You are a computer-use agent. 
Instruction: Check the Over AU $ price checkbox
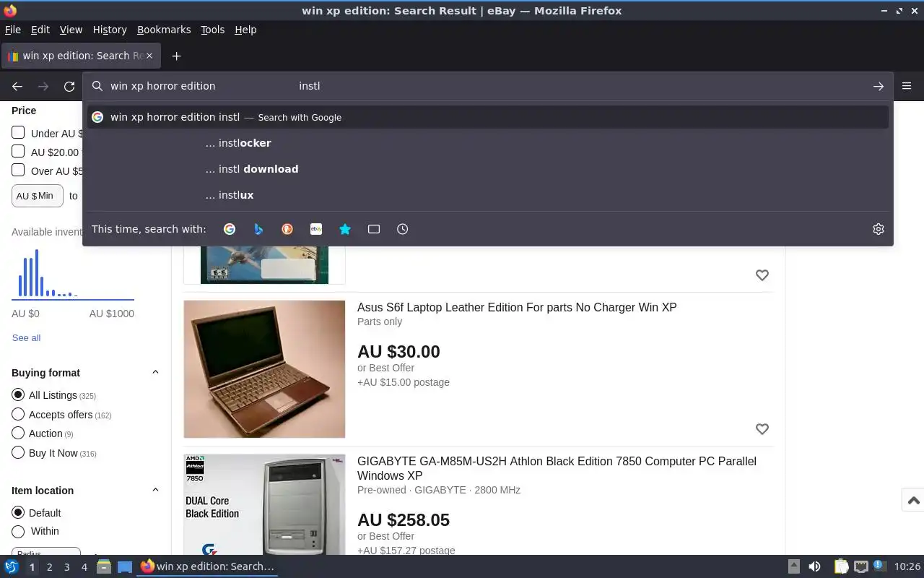coord(18,170)
